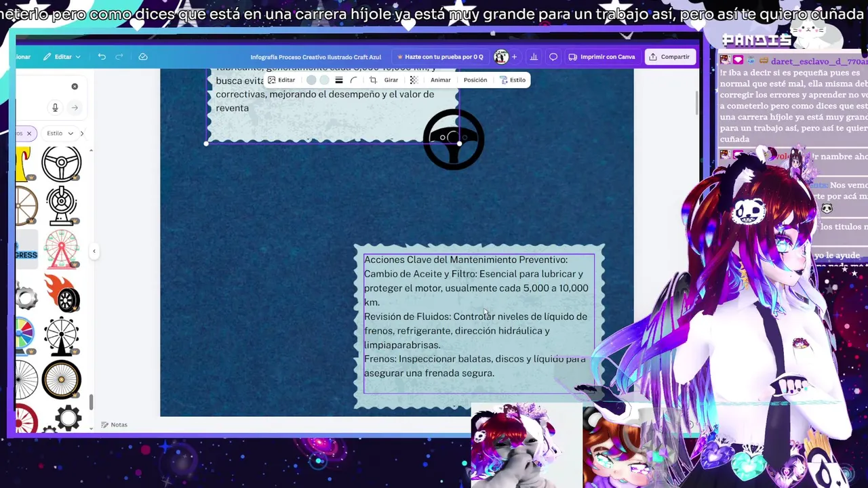The height and width of the screenshot is (488, 868).
Task: Select the black ferris wheel graphic
Action: (x=62, y=336)
